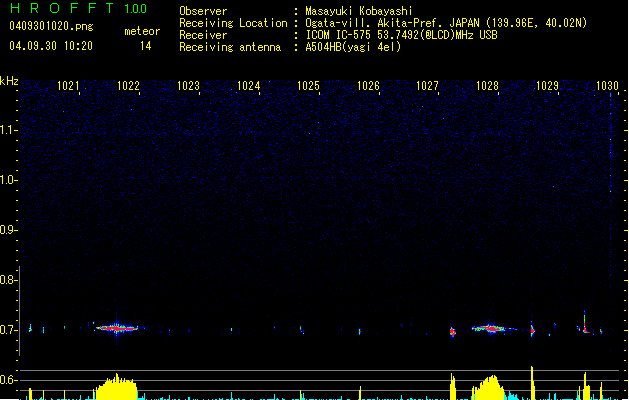Click the HROFFT title text

[62, 8]
